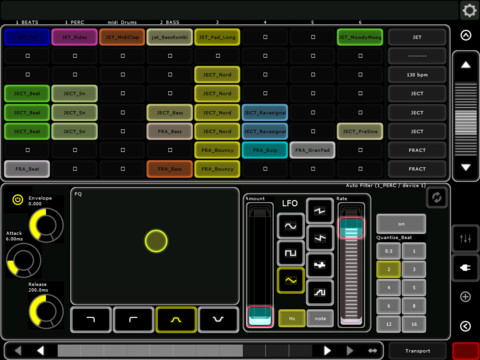This screenshot has height=360, width=480.
Task: Select the square wave LFO shape
Action: [x=290, y=253]
